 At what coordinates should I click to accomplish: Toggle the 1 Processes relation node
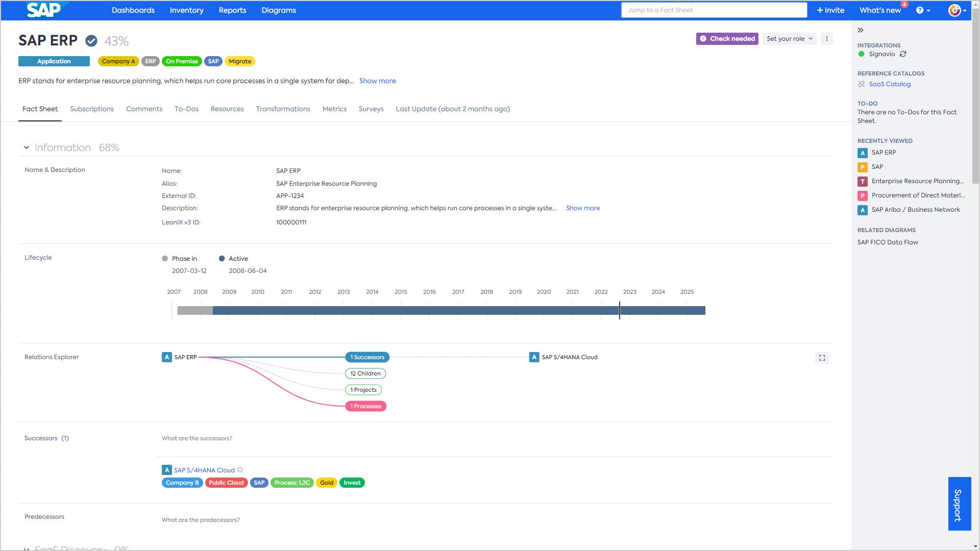click(365, 406)
